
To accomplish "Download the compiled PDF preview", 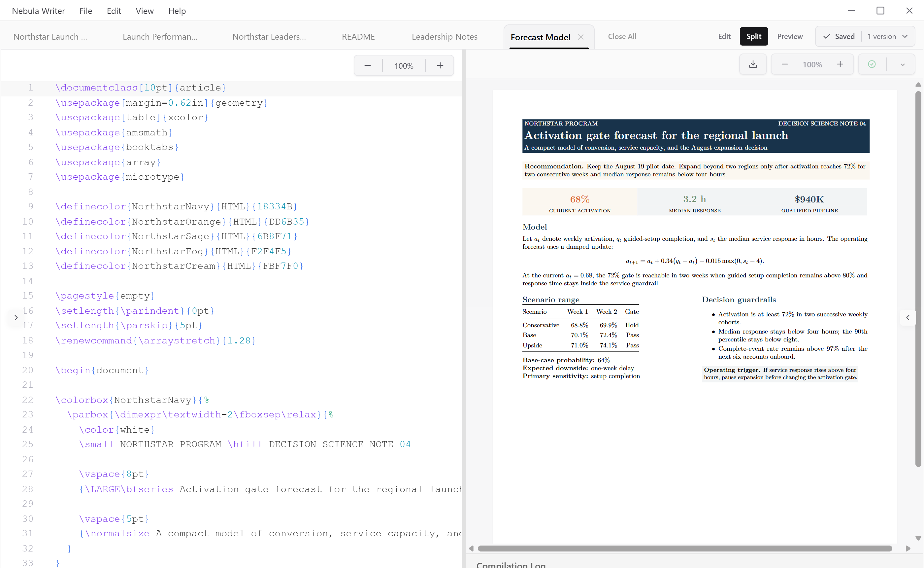I will coord(753,64).
